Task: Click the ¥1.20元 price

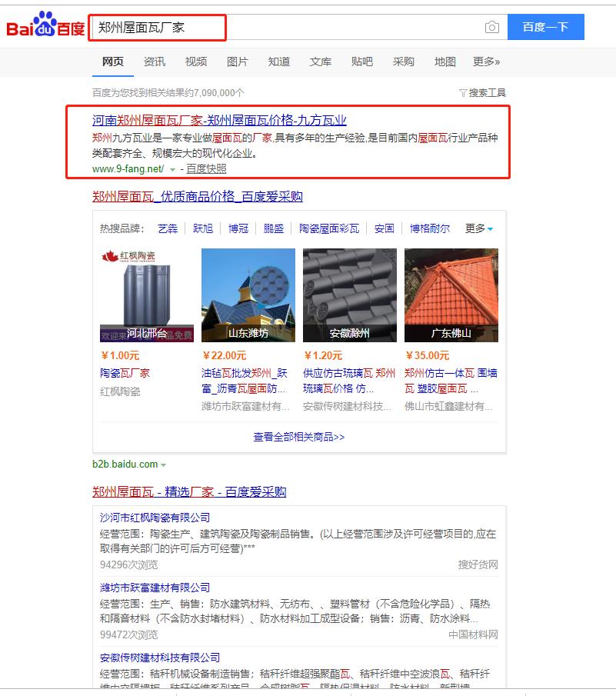Action: pyautogui.click(x=323, y=355)
